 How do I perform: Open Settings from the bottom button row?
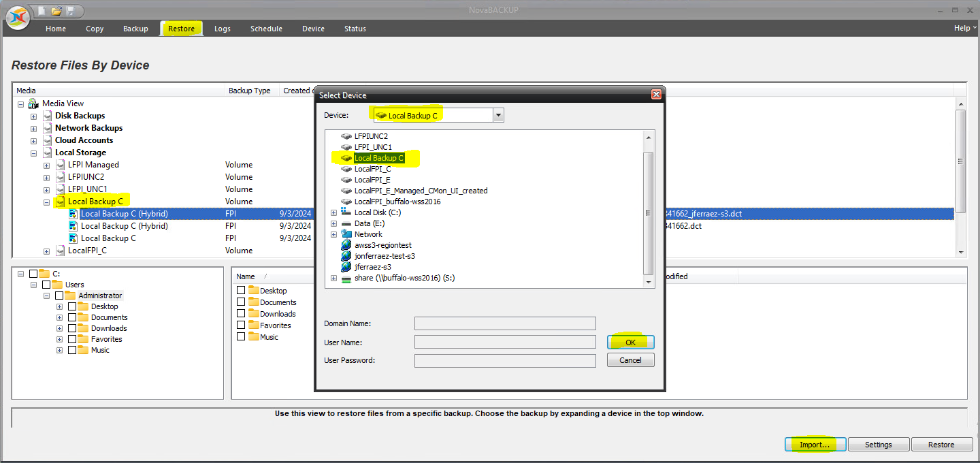tap(879, 445)
